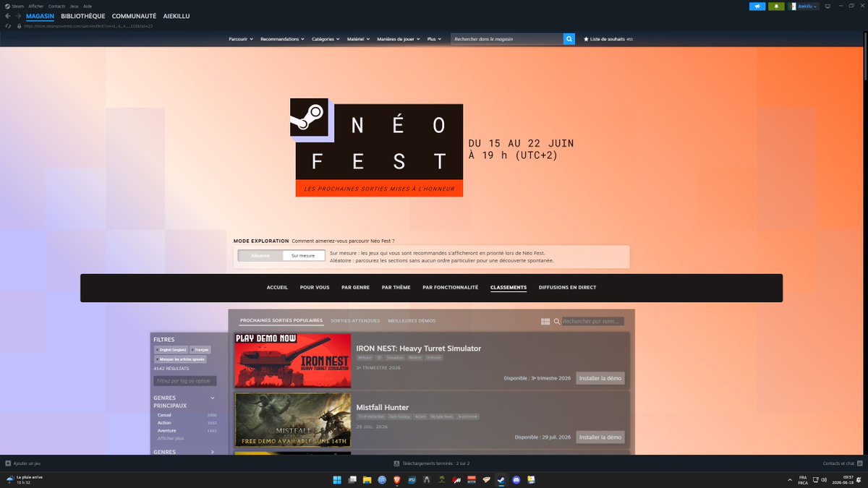Viewport: 868px width, 488px height.
Task: Click the magnifier store search button
Action: point(569,39)
